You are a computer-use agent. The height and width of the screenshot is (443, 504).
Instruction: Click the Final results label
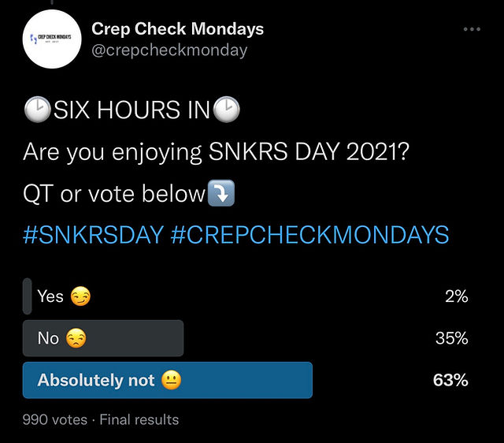tap(137, 419)
